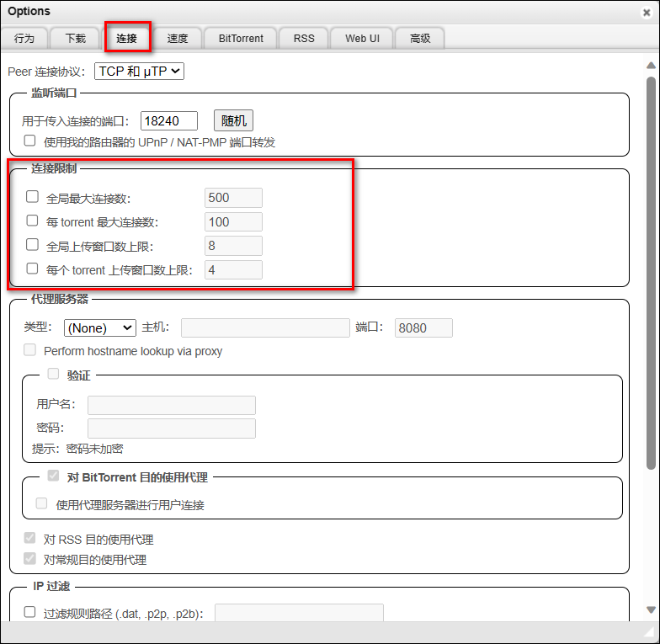The image size is (660, 644).
Task: Enable 每 torrent 最大连接数 limit
Action: point(32,221)
